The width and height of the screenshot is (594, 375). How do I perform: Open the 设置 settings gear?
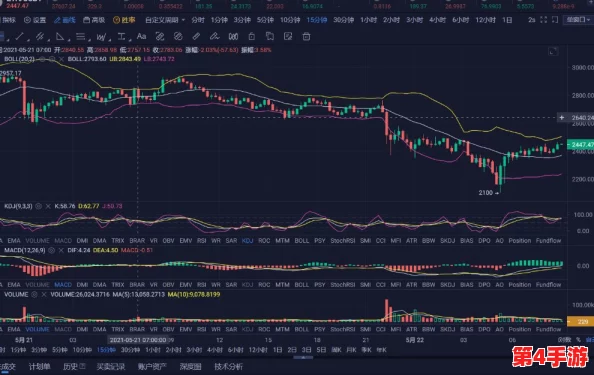click(35, 20)
